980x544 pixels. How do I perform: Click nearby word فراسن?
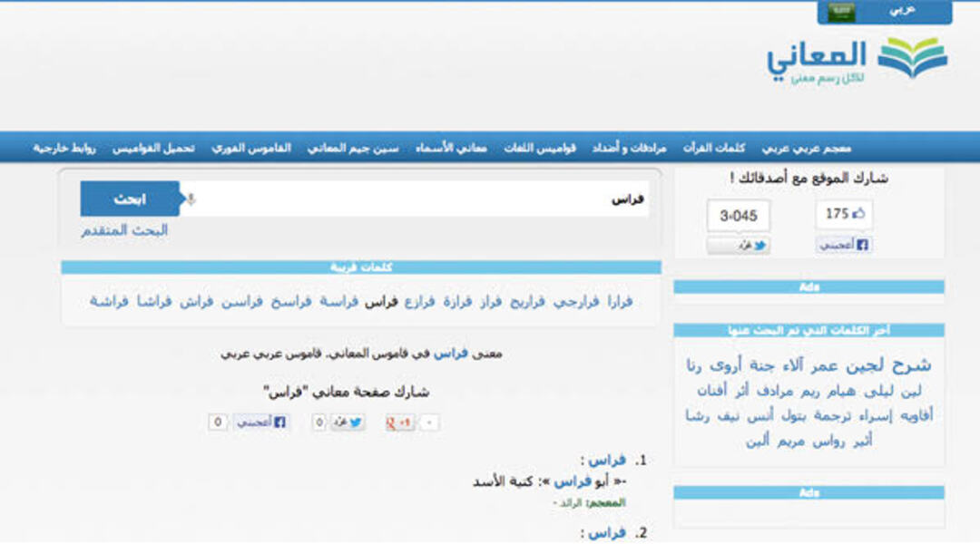(242, 302)
